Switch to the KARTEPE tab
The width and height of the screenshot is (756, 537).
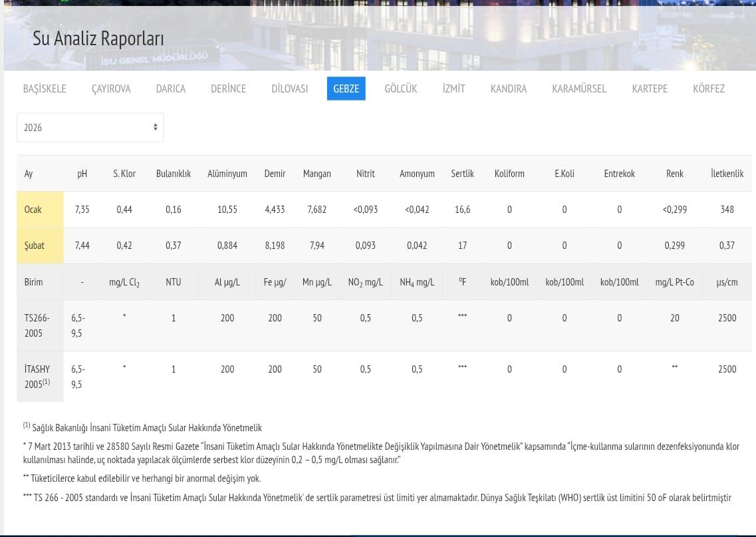click(649, 89)
